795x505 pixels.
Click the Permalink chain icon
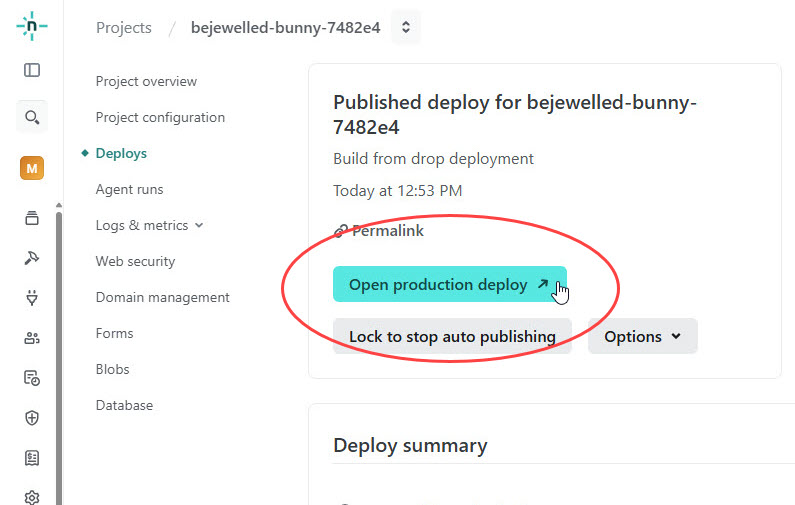340,231
